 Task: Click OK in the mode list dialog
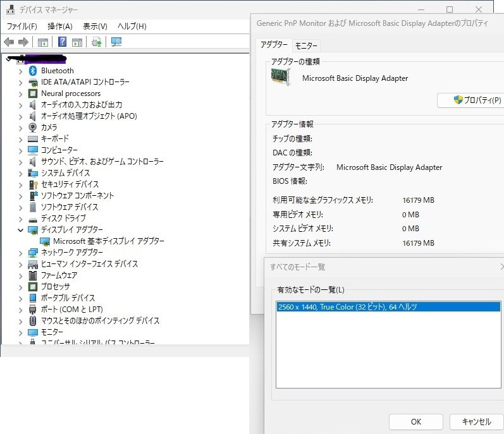point(416,422)
